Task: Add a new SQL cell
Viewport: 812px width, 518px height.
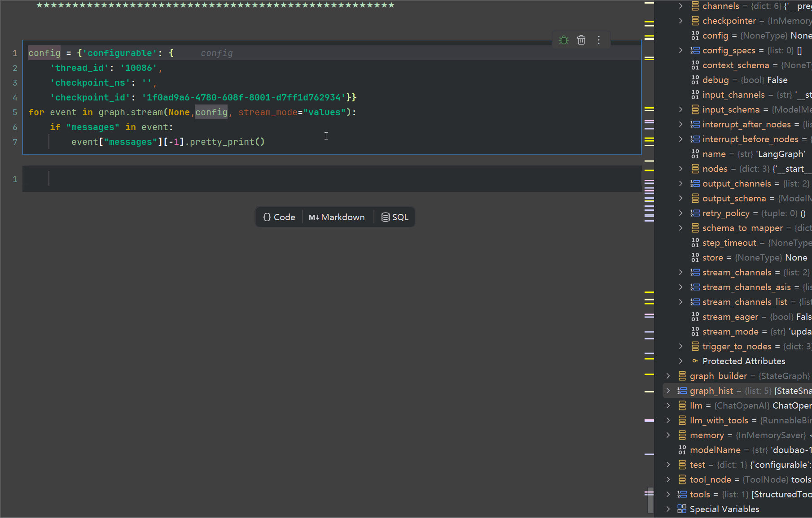Action: coord(395,218)
